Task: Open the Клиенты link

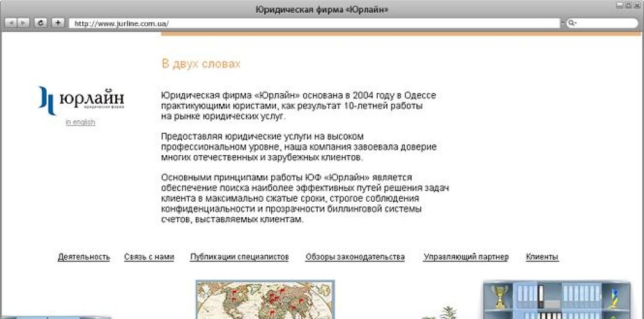Action: 542,257
